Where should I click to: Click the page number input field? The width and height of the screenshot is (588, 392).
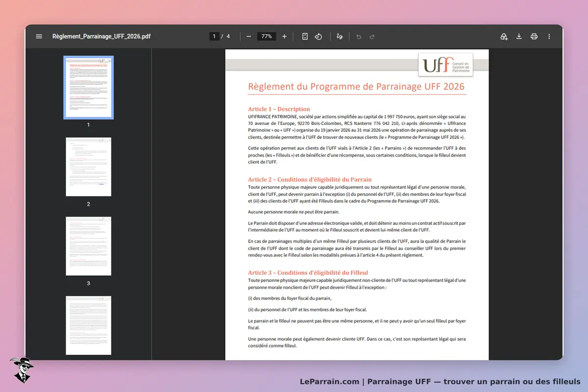pyautogui.click(x=214, y=36)
